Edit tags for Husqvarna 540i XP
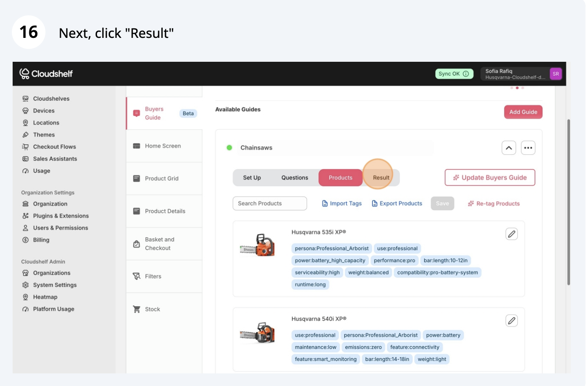The width and height of the screenshot is (588, 386). 511,321
